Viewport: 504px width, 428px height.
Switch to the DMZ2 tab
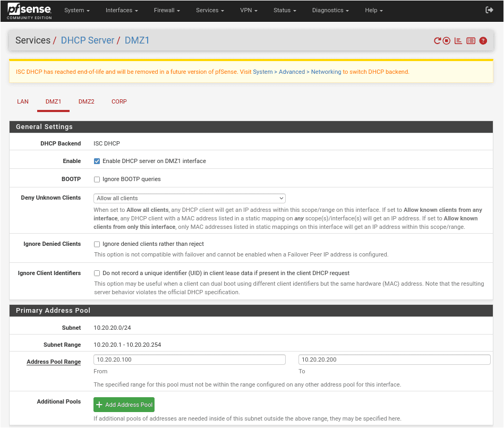[86, 101]
